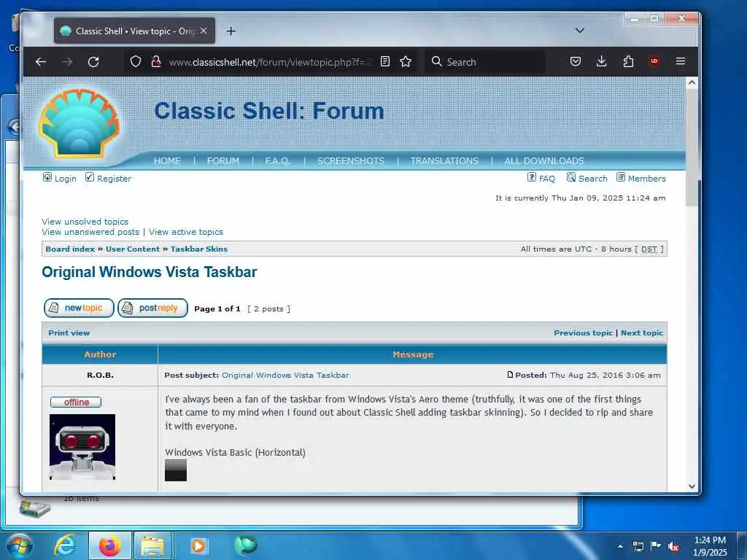Click R.O.B. robot avatar image
Image resolution: width=747 pixels, height=560 pixels.
[82, 447]
